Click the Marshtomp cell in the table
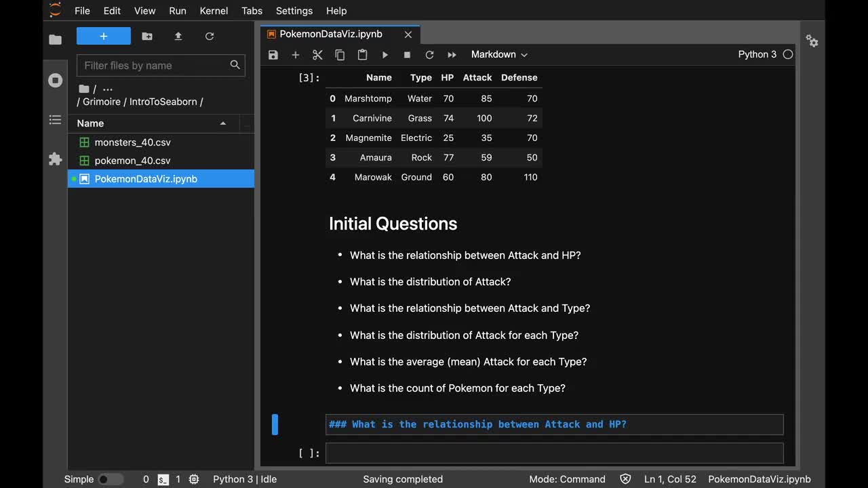The image size is (868, 488). pyautogui.click(x=368, y=98)
